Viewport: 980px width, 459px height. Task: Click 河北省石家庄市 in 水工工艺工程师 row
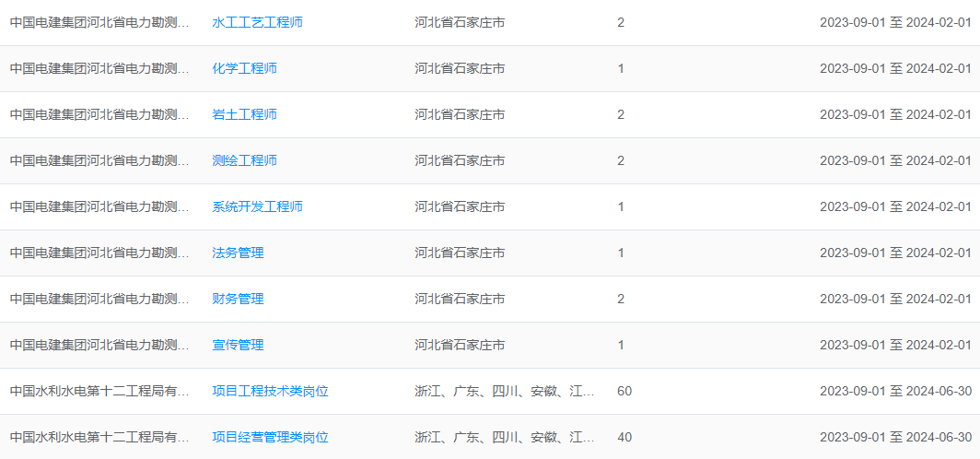click(460, 22)
